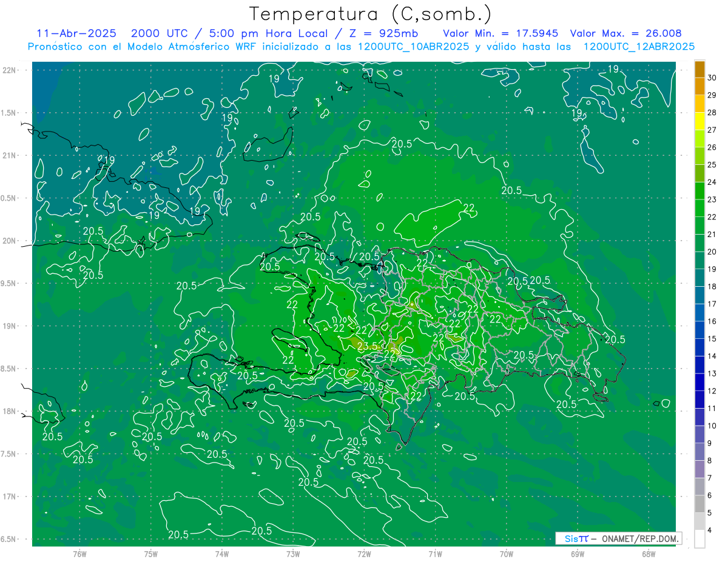Click the "18N" latitude label
728x562 pixels.
[10, 411]
